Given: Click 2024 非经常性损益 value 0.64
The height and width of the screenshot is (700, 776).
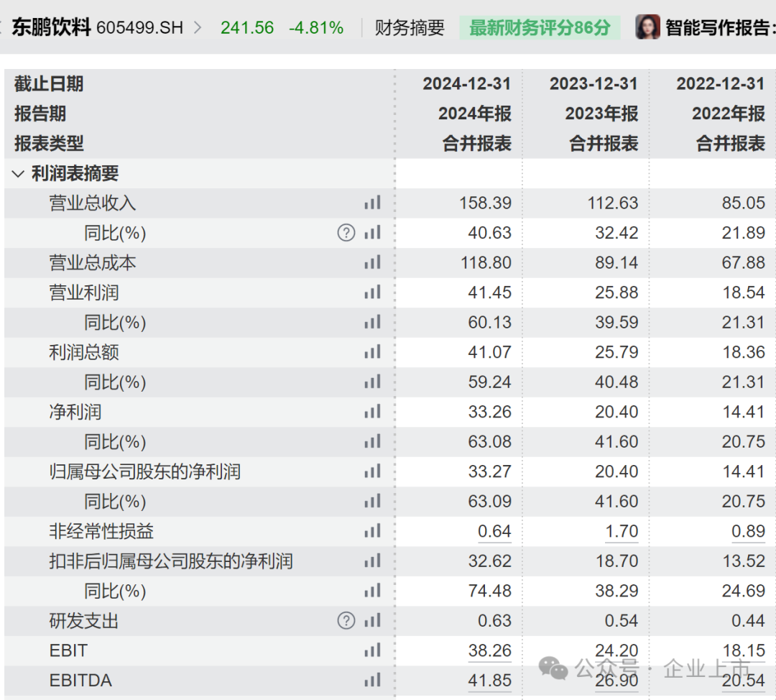Looking at the screenshot, I should [494, 531].
